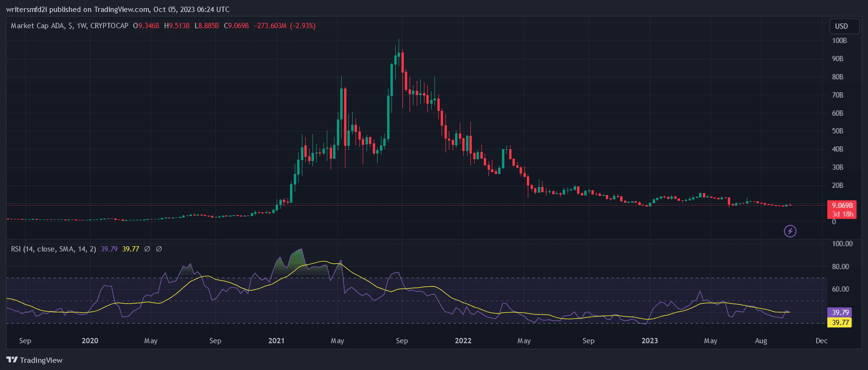Click the 100B mark on price axis
This screenshot has height=370, width=868.
839,41
